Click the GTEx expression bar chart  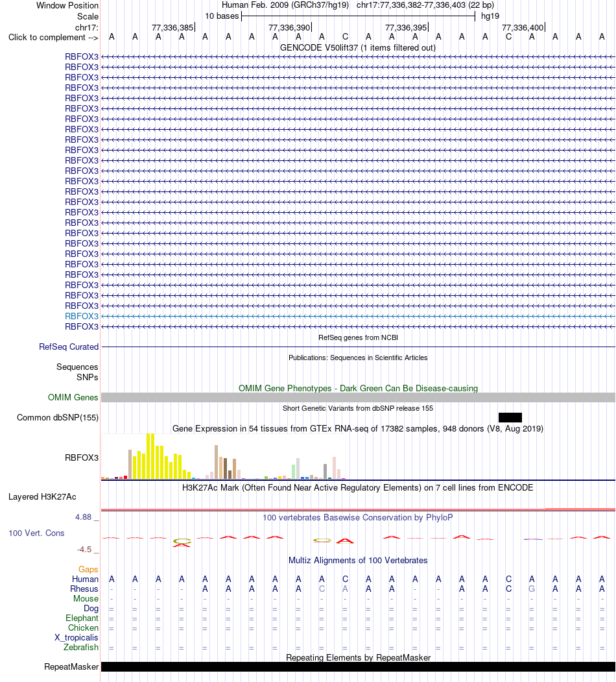224,457
